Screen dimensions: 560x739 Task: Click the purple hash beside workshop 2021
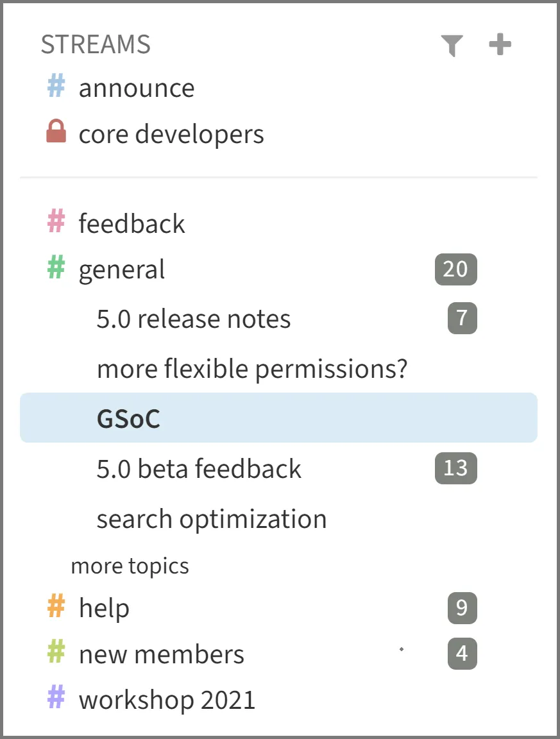(x=56, y=697)
